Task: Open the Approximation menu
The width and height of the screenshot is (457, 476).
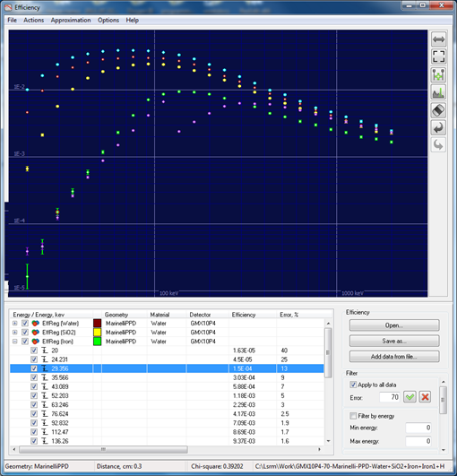Action: tap(71, 20)
